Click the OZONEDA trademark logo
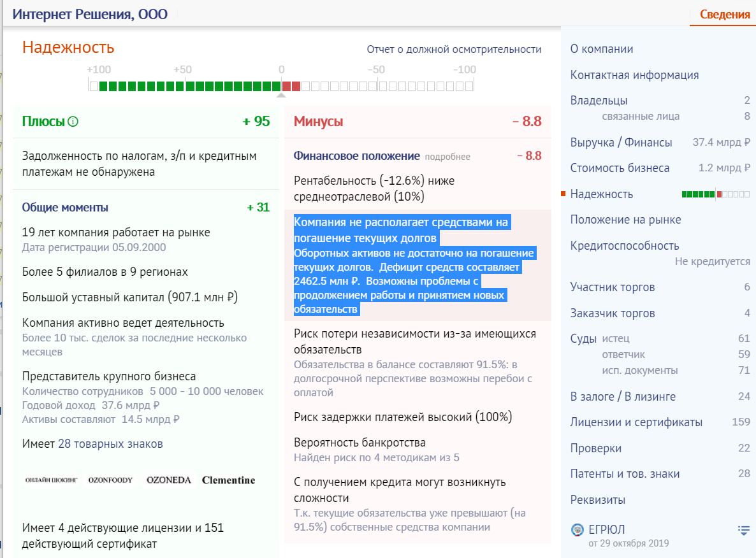This screenshot has width=756, height=558. (x=169, y=480)
